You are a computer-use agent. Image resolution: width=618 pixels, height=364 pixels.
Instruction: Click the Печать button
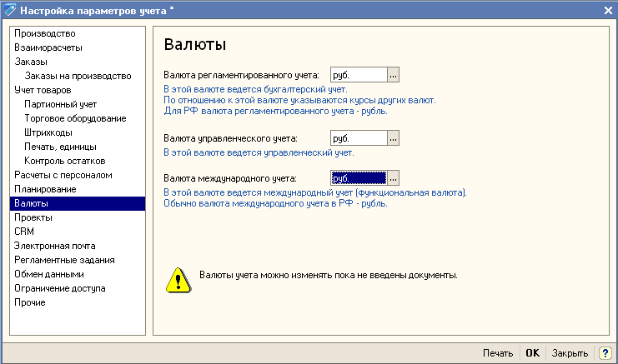(498, 353)
